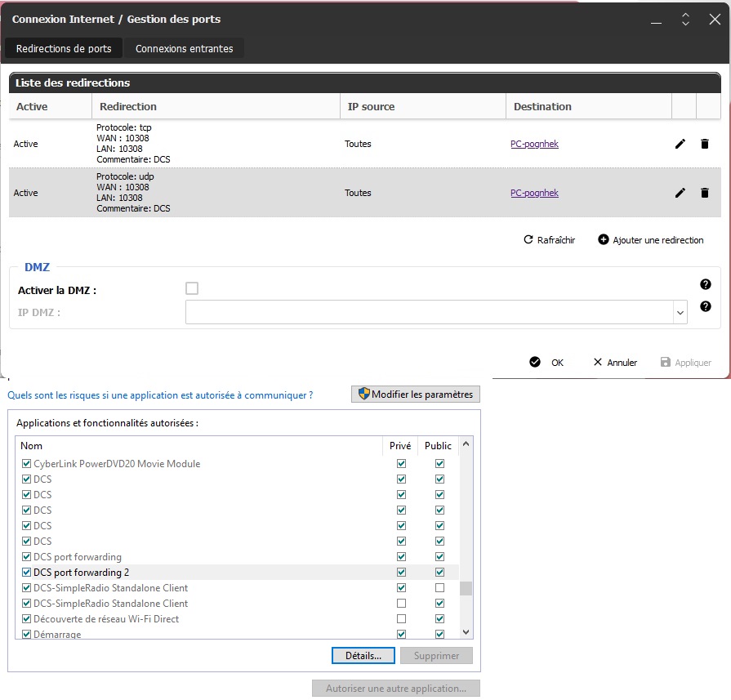731x700 pixels.
Task: Click the applications list scroll down arrow
Action: point(466,632)
